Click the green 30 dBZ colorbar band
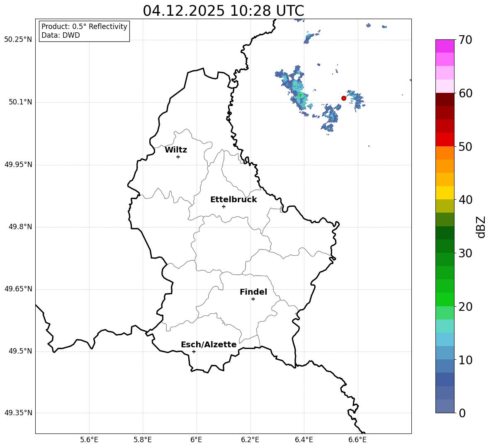The height and width of the screenshot is (448, 491). point(445,259)
